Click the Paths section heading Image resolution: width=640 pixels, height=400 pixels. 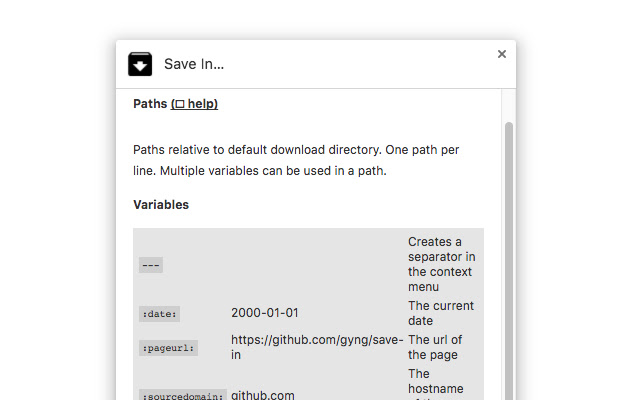(x=150, y=104)
